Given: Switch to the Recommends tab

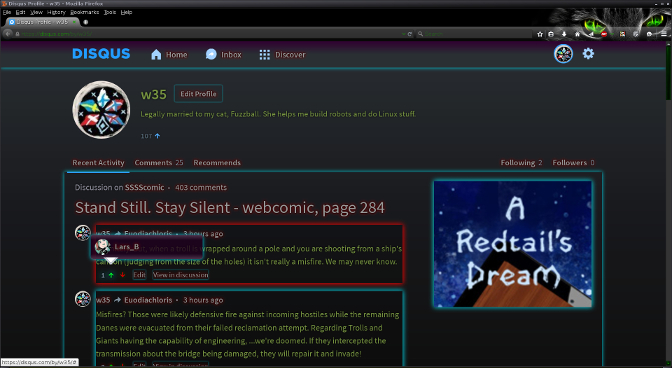Looking at the screenshot, I should coord(217,162).
